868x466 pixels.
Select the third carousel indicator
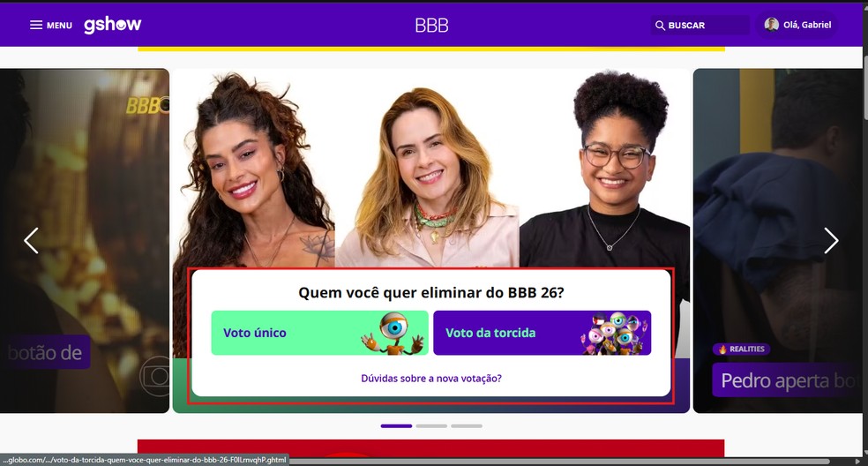(466, 426)
